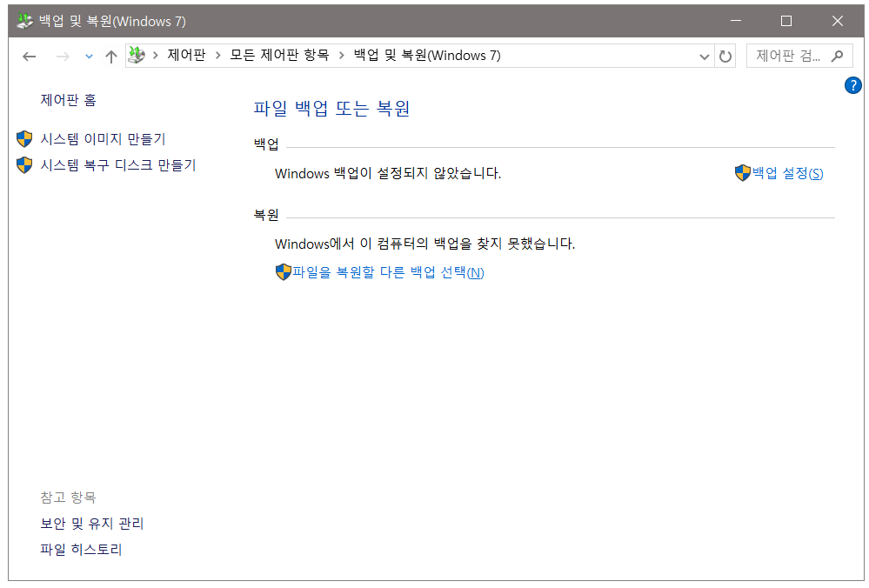Expand the recent locations dropdown arrow
869x588 pixels.
coord(88,56)
